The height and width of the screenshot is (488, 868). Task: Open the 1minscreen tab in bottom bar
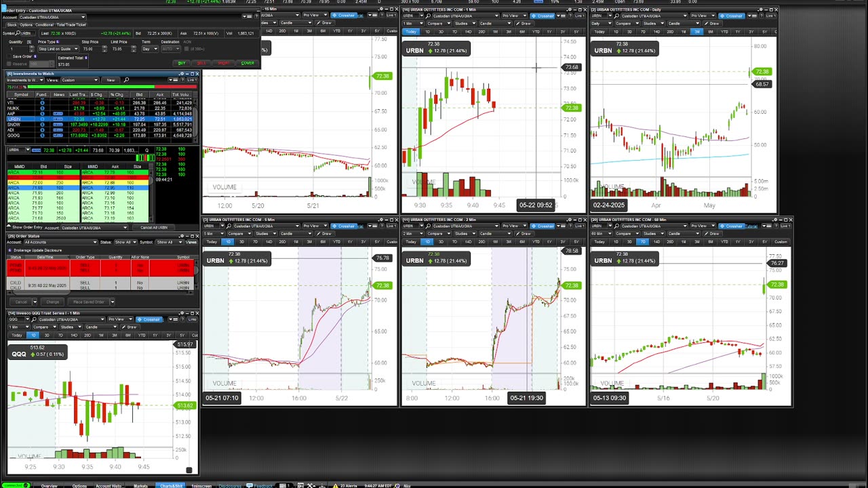(201, 485)
